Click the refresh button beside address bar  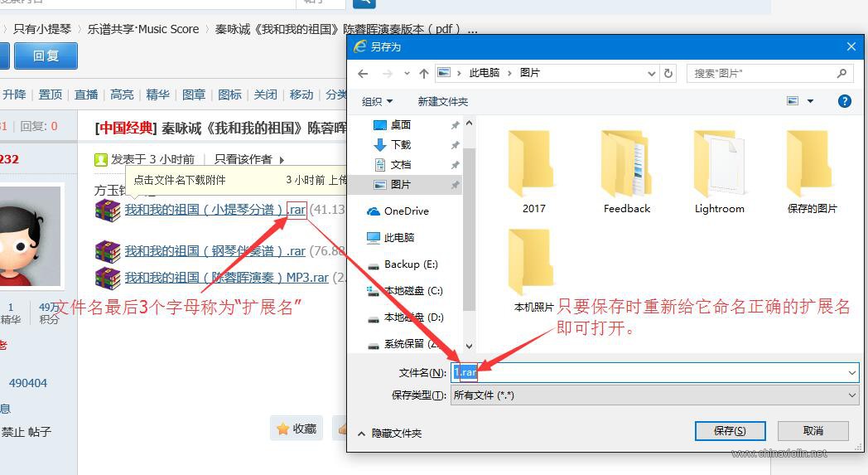(x=669, y=73)
